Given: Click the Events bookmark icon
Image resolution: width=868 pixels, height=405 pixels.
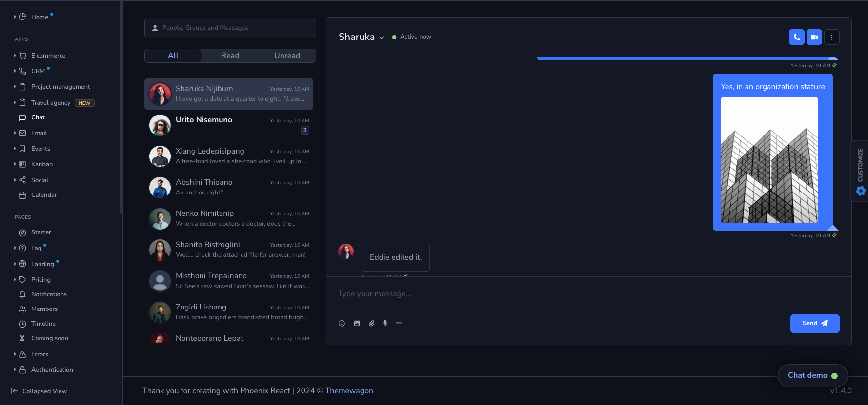Looking at the screenshot, I should click(x=22, y=149).
